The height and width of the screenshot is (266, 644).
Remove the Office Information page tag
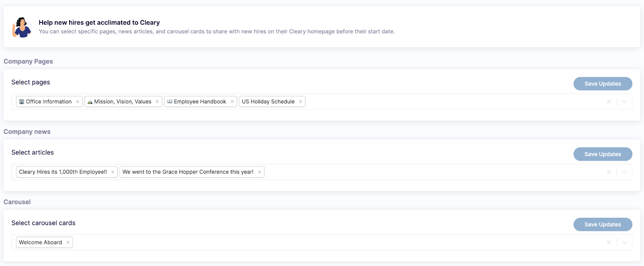pyautogui.click(x=78, y=102)
